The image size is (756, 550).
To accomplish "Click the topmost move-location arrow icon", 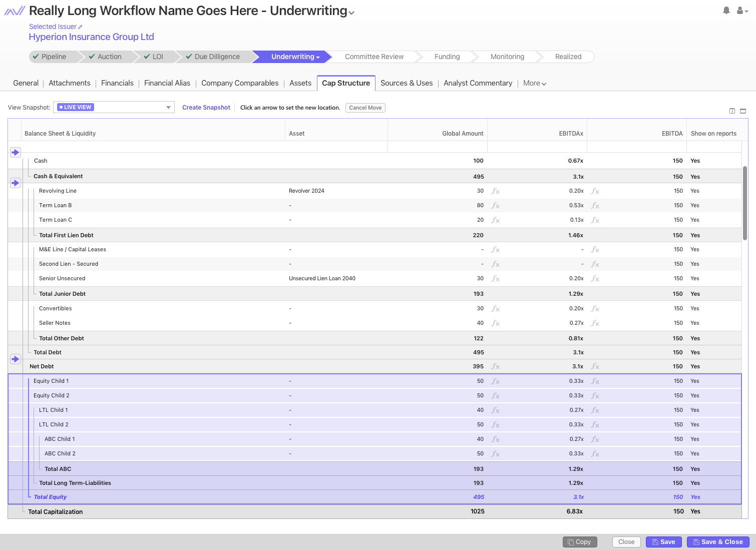I will [16, 152].
